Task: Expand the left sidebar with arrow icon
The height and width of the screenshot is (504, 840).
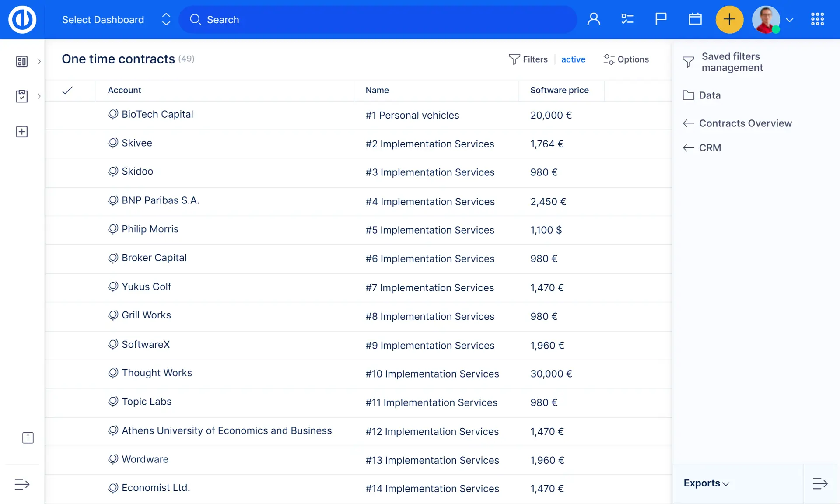Action: (22, 484)
